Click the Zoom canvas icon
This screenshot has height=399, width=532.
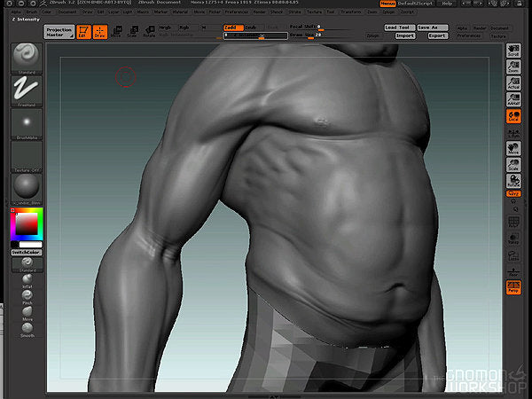click(512, 67)
